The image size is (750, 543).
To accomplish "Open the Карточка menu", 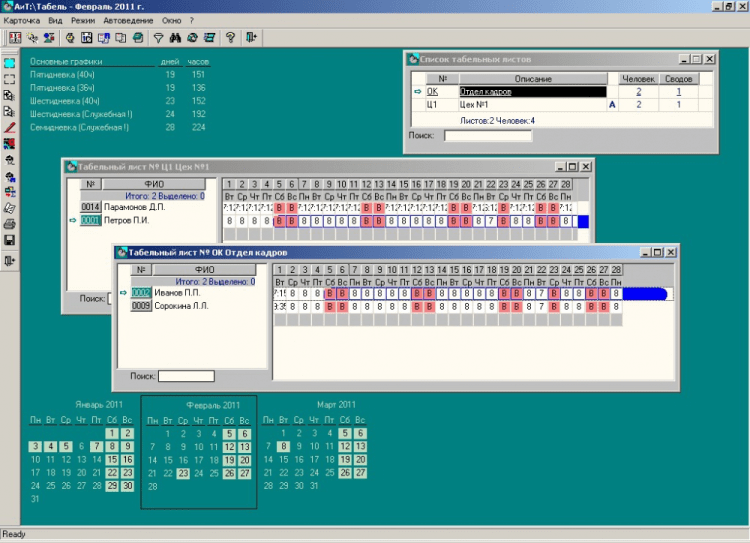I will click(x=22, y=20).
